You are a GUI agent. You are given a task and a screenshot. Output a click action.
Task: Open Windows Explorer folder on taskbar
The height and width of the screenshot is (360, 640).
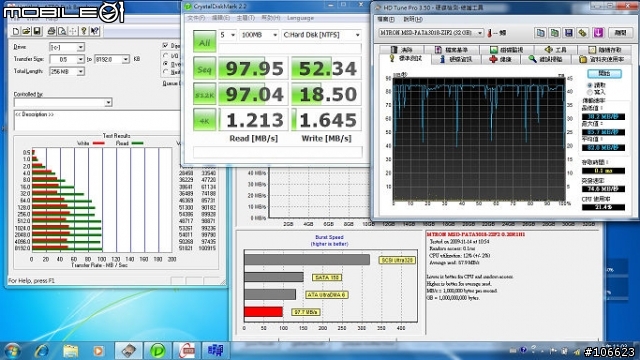tap(70, 351)
